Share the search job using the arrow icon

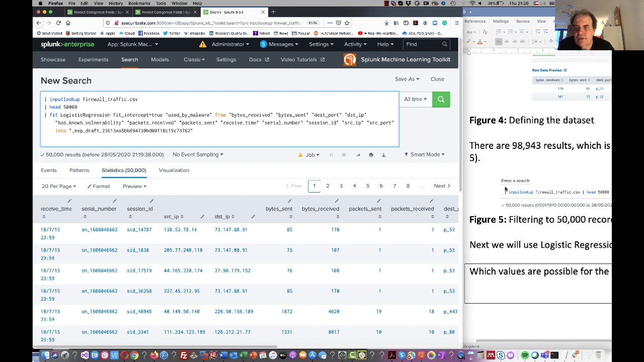(358, 155)
